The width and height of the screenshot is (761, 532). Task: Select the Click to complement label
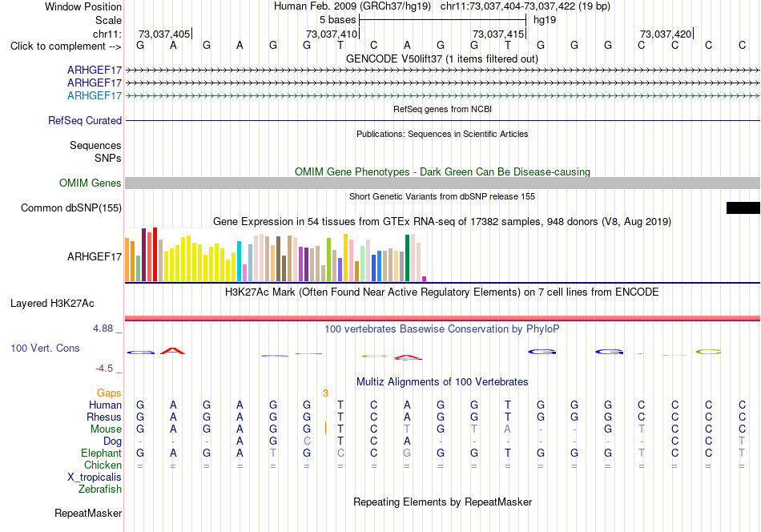tap(66, 46)
